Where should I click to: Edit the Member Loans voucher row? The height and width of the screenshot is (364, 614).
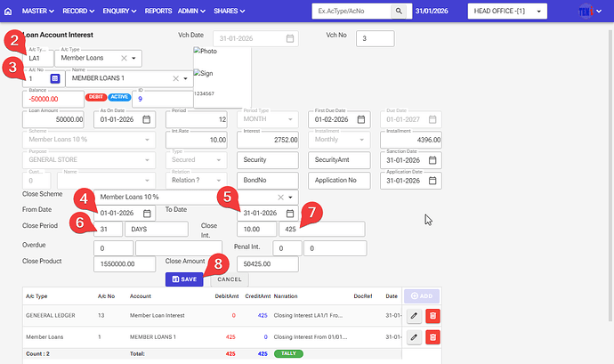[415, 336]
